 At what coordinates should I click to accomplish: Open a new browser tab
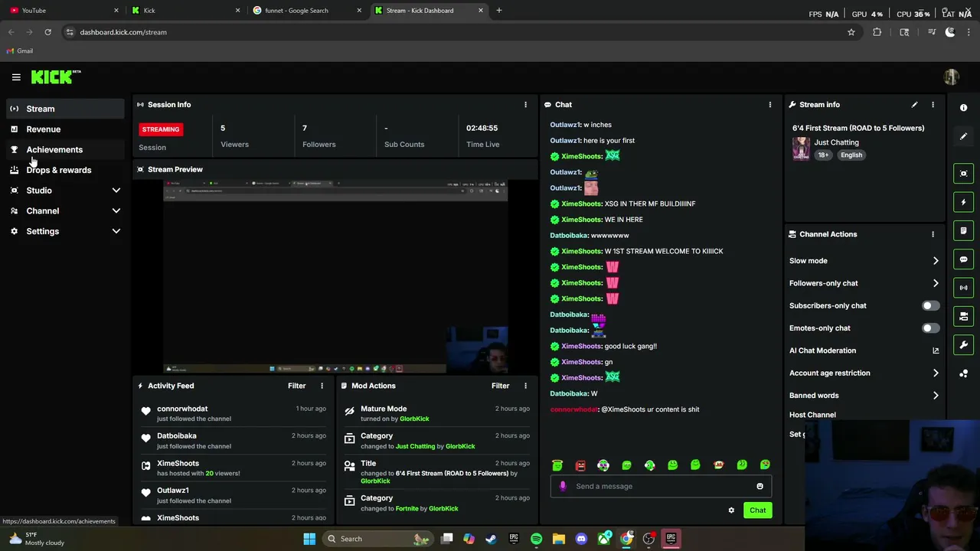[498, 11]
